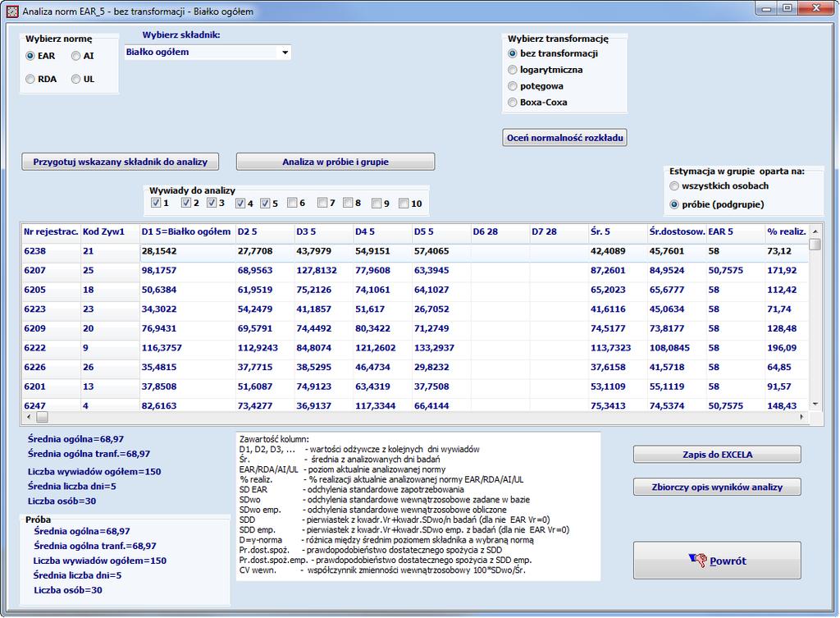Select estimation based on 'wszystkich osobach'

coord(674,186)
